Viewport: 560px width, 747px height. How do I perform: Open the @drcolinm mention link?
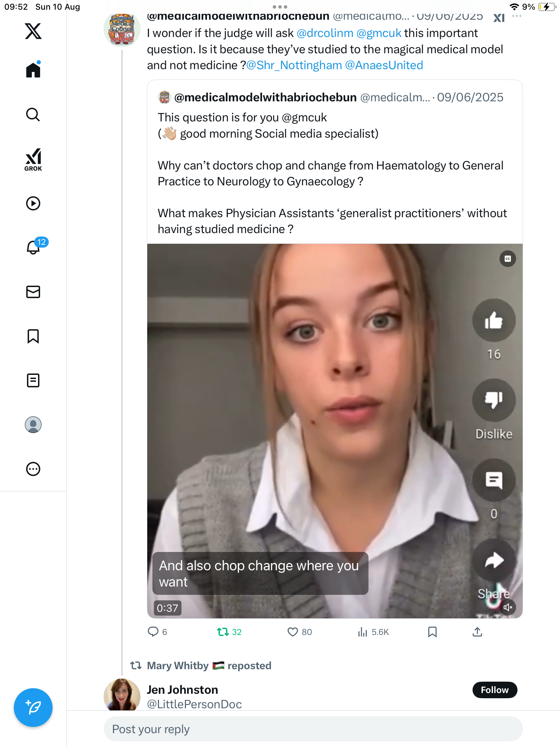coord(325,33)
